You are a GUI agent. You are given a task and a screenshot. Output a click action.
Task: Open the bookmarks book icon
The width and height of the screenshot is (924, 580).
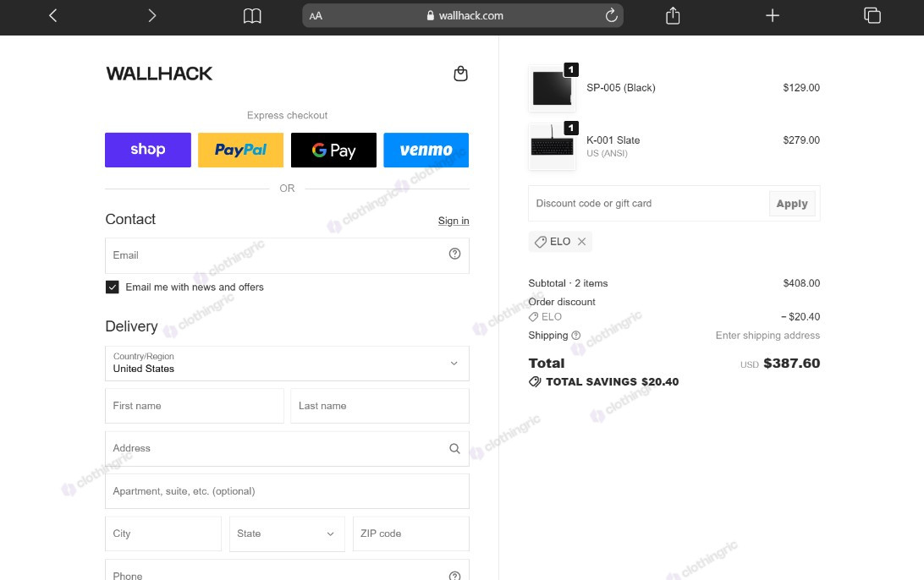(252, 16)
